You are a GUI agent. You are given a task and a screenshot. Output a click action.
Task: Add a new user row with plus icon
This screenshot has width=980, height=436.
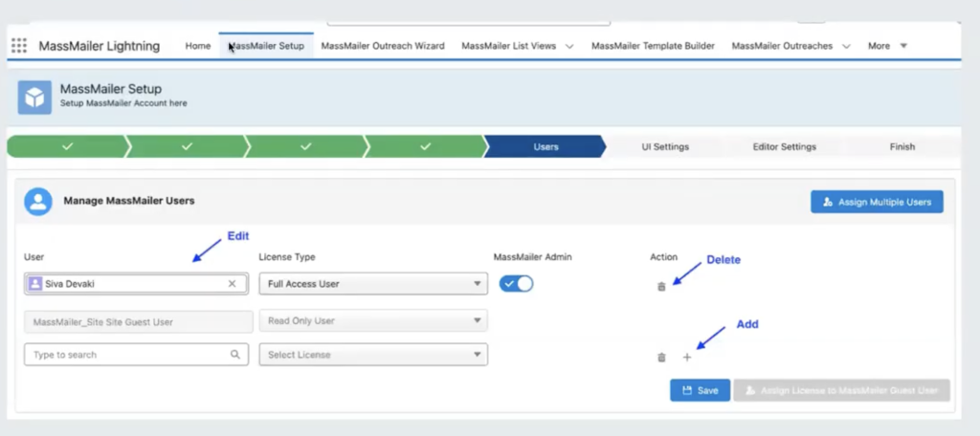coord(687,358)
